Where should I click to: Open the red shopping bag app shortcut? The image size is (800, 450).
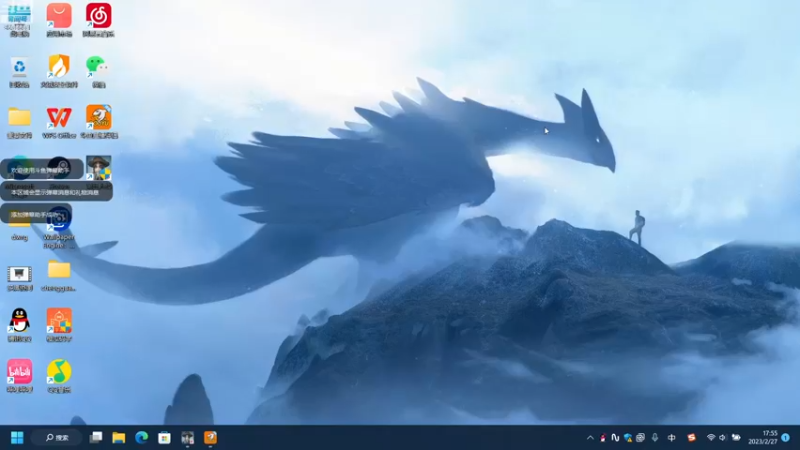[x=59, y=16]
